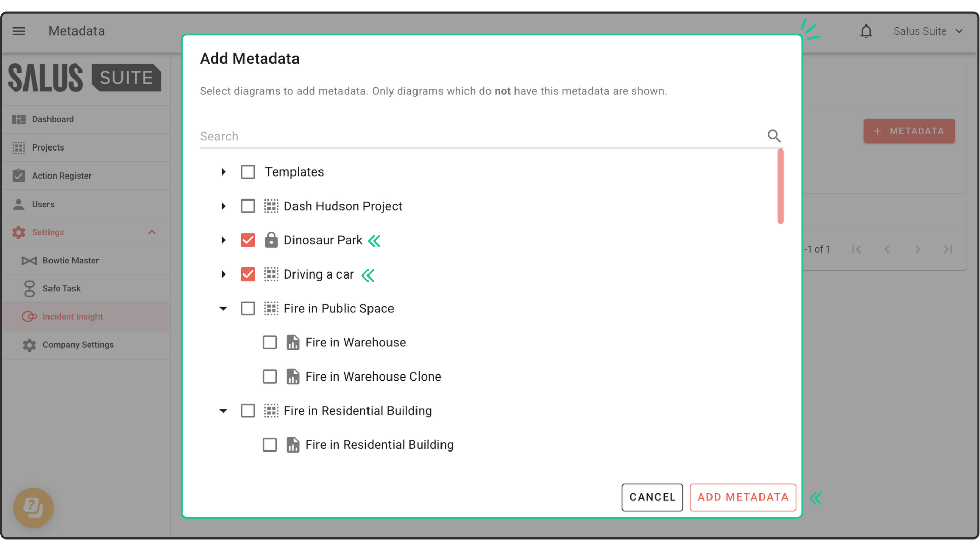Click the help chat bubble icon
980x551 pixels.
[x=33, y=508]
